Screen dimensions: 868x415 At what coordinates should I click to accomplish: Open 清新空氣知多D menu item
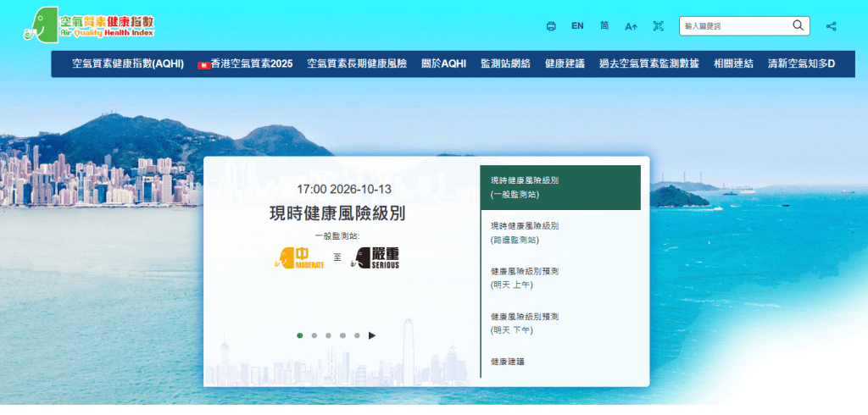(x=801, y=64)
